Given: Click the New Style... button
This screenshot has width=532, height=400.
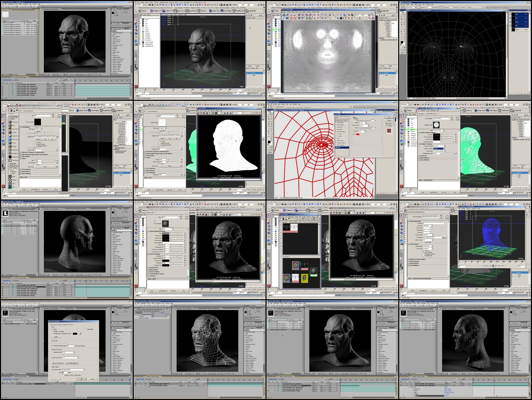Looking at the screenshot, I should tap(389, 123).
